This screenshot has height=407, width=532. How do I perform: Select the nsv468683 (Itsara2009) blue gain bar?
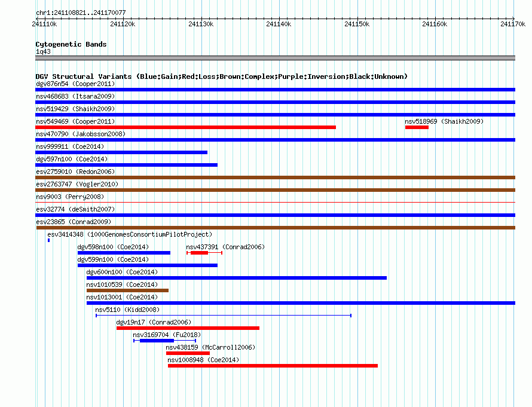pyautogui.click(x=275, y=102)
